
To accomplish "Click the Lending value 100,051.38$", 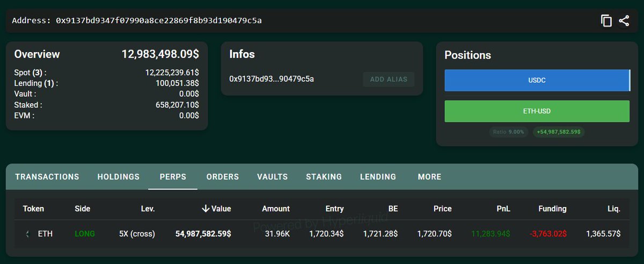I will [177, 83].
